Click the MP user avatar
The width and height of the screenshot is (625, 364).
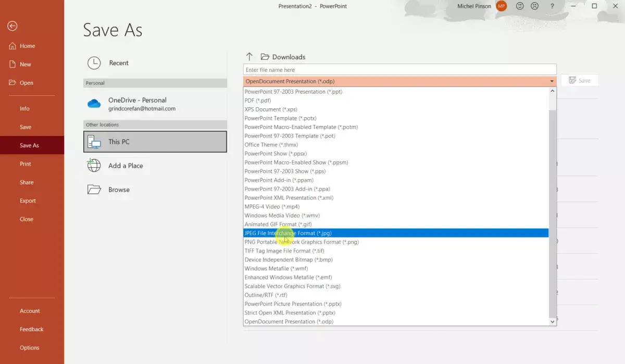502,6
